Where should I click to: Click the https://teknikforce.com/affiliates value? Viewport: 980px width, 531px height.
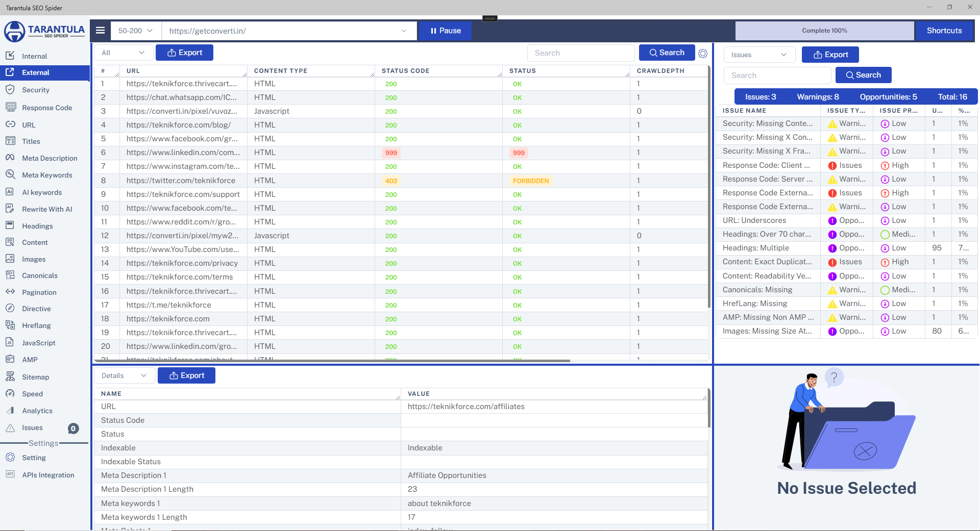coord(466,407)
